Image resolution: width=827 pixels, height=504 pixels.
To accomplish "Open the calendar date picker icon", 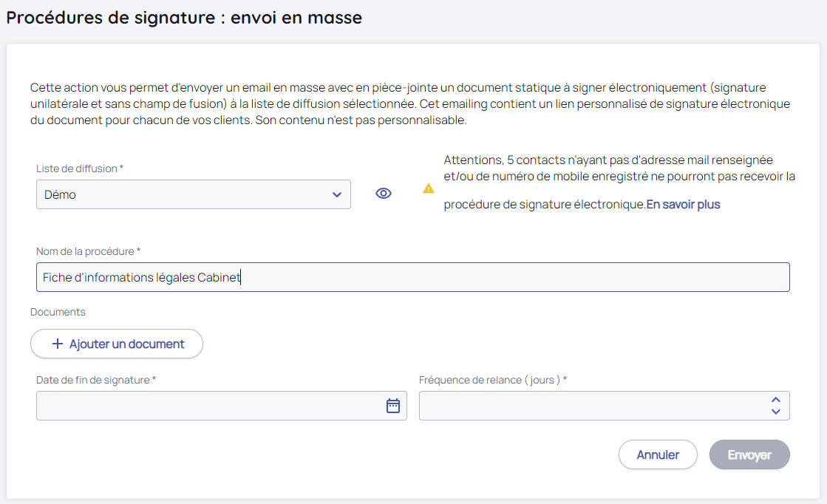I will tap(393, 406).
